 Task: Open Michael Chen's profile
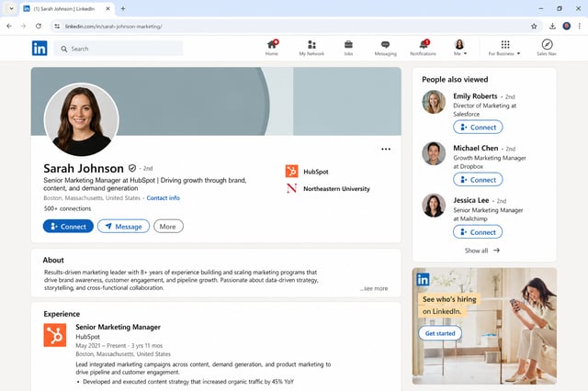click(x=476, y=149)
